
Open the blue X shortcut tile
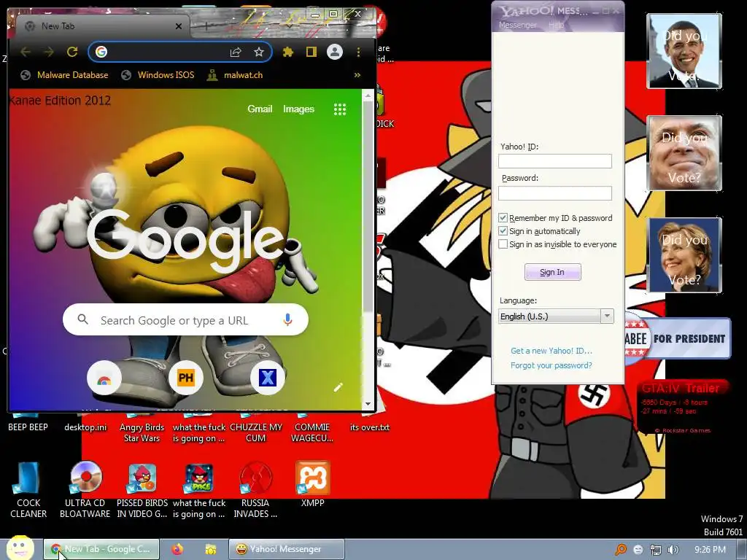(267, 378)
